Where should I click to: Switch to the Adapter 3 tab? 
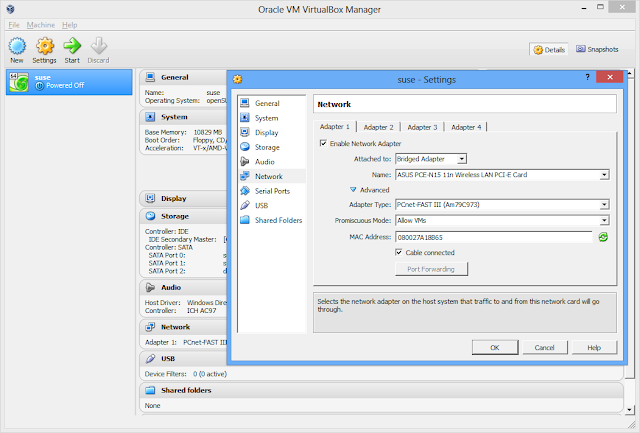[422, 127]
